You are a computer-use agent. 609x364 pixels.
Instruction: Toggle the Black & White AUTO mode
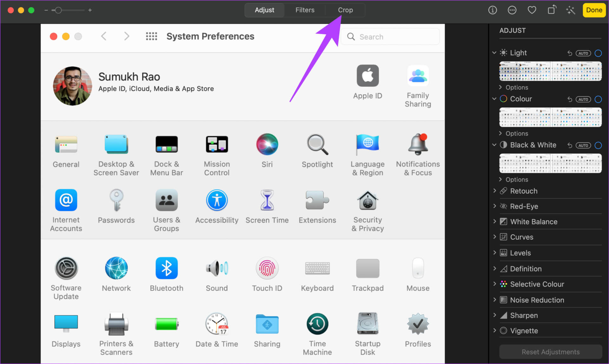click(583, 145)
